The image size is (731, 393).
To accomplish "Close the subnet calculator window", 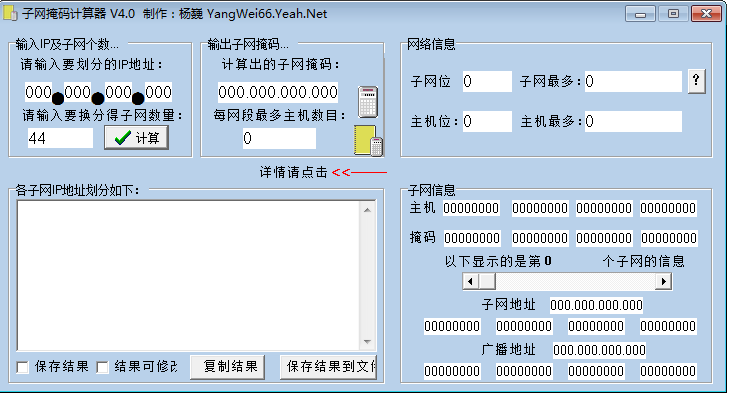I will pyautogui.click(x=706, y=14).
